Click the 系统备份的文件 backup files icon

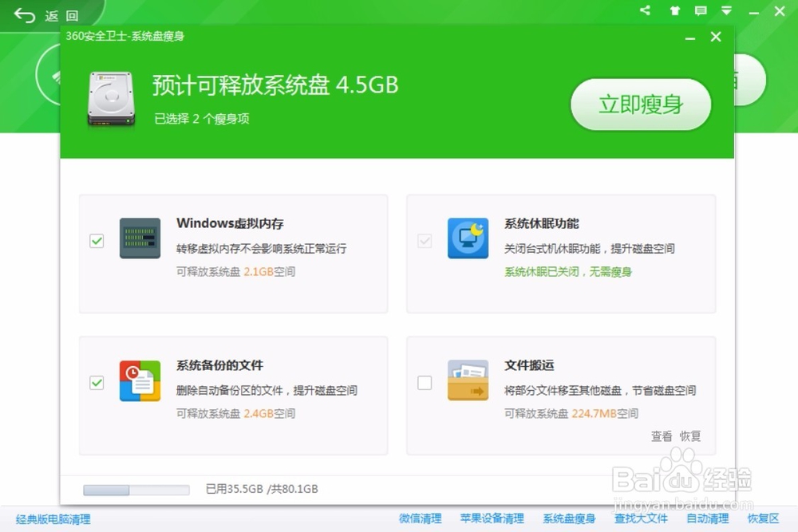click(139, 382)
